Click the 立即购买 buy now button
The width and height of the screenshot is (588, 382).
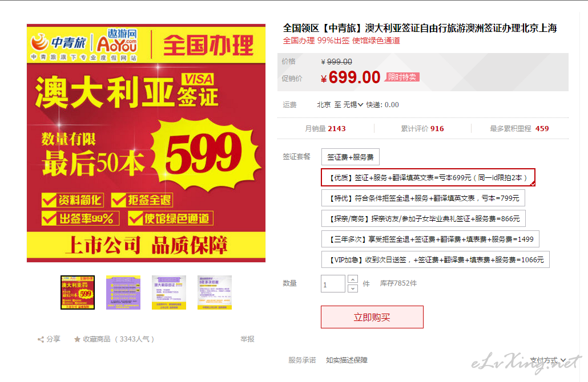[x=372, y=317]
